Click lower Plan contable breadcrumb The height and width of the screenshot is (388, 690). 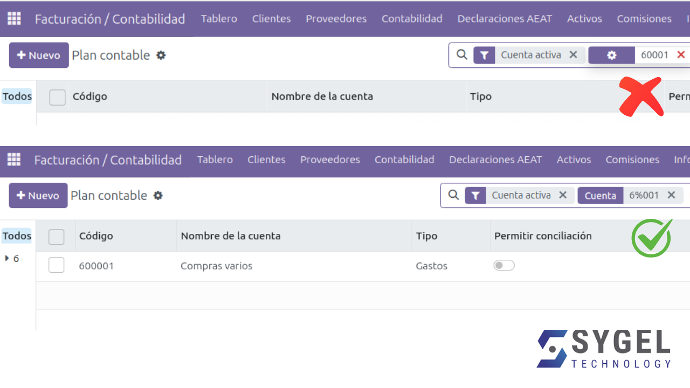[109, 196]
